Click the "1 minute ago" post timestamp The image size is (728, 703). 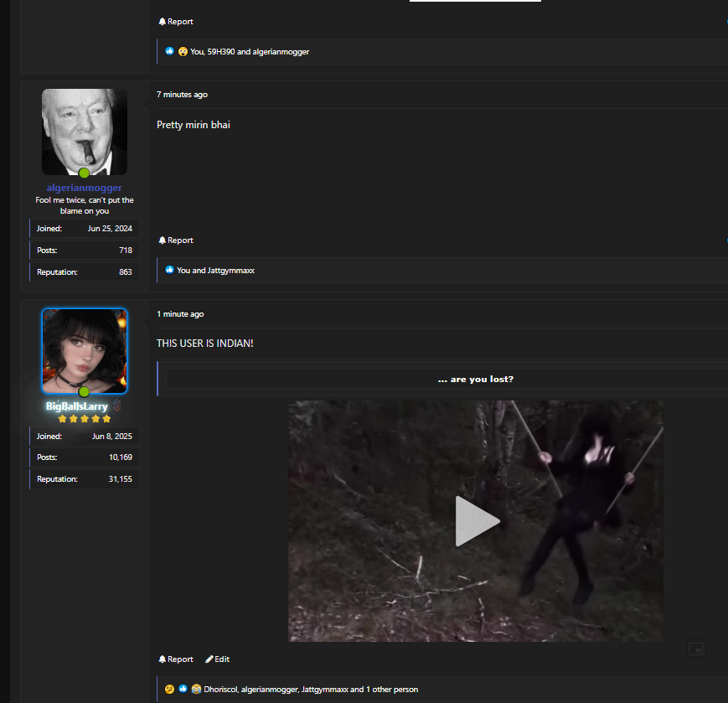coord(180,314)
